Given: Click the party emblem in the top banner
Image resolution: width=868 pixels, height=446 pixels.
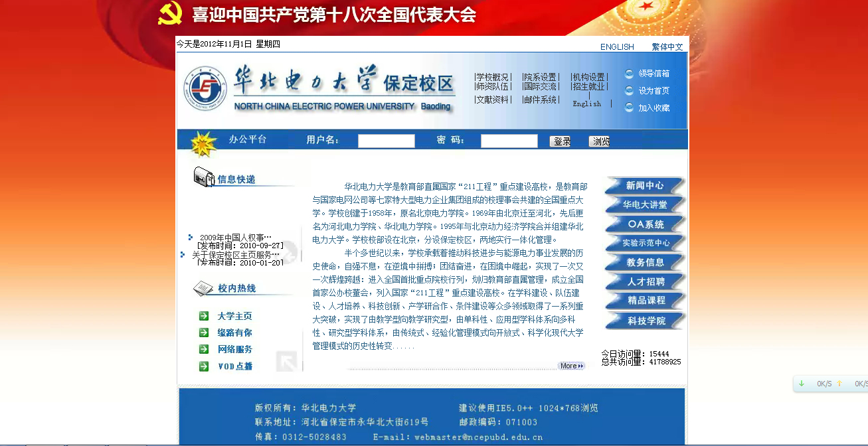Looking at the screenshot, I should click(x=170, y=14).
